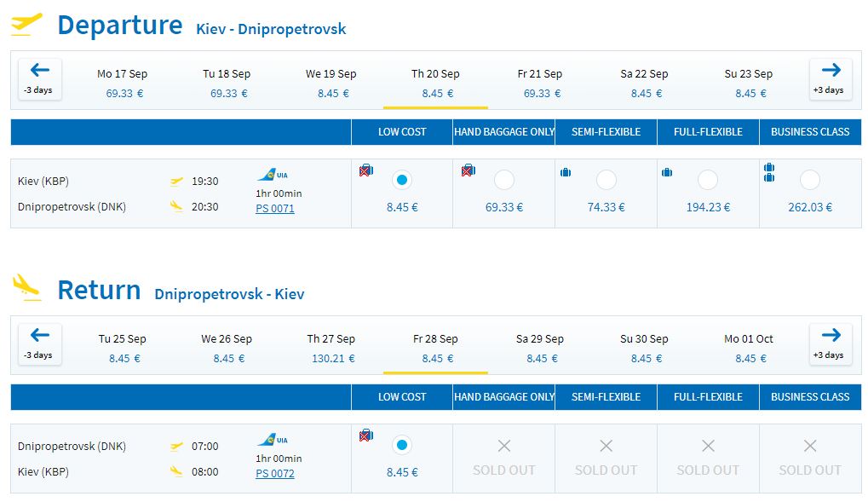The image size is (868, 502).
Task: Click double suitcase icon in Business Class cell
Action: (769, 172)
